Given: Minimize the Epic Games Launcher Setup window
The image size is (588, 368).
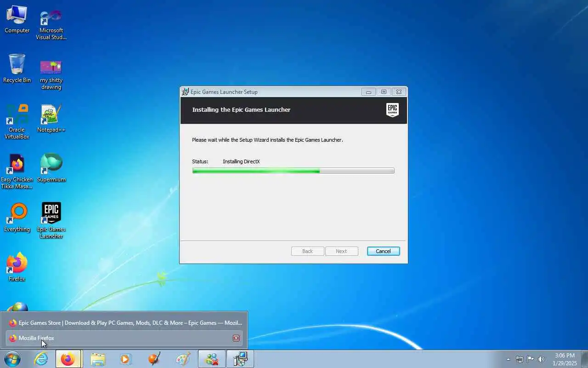Looking at the screenshot, I should [368, 92].
